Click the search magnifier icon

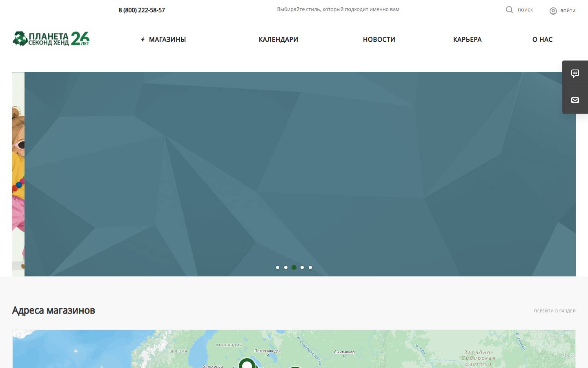click(509, 9)
